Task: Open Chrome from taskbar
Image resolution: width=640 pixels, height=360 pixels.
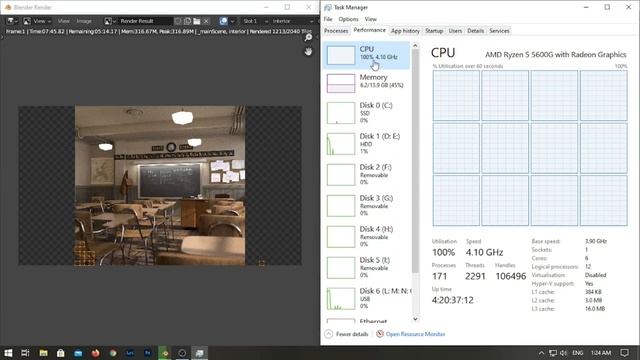Action: [113, 353]
